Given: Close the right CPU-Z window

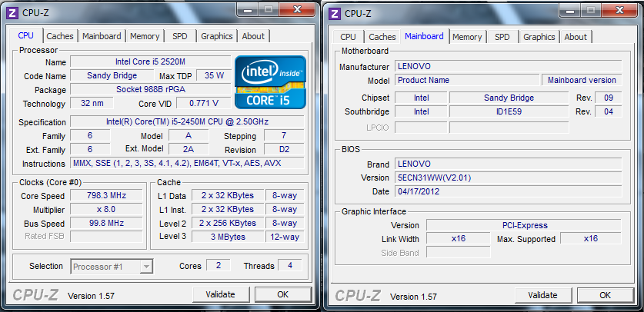Looking at the screenshot, I should point(620,10).
